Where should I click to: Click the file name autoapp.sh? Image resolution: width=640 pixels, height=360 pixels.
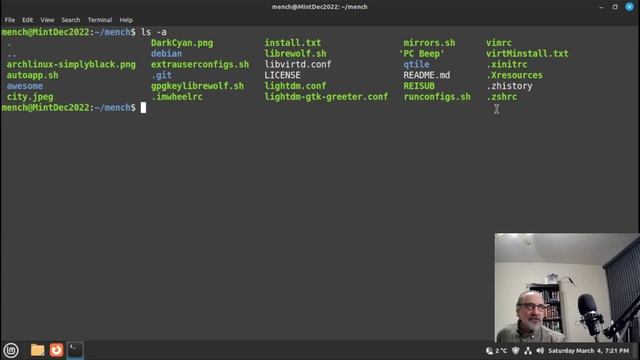click(32, 75)
